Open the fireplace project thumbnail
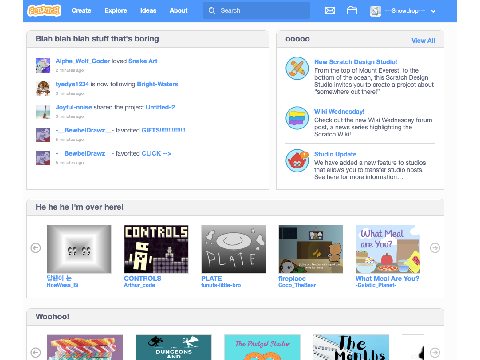The image size is (480, 360). tap(311, 249)
